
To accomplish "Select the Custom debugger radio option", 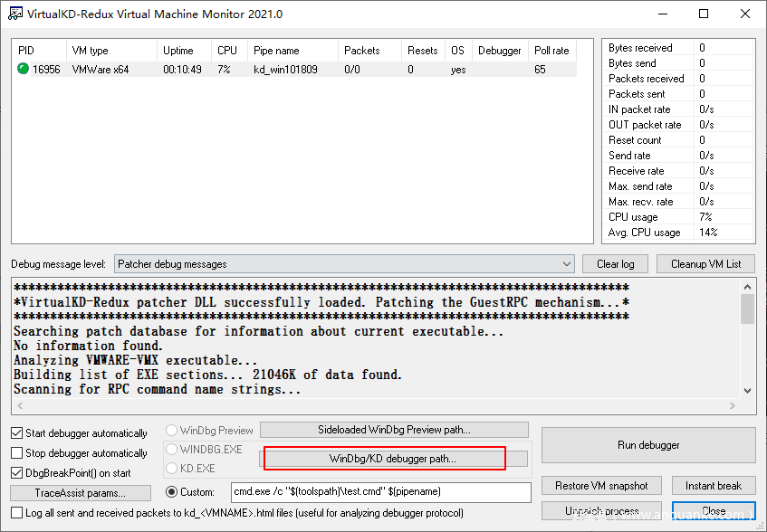I will (171, 492).
